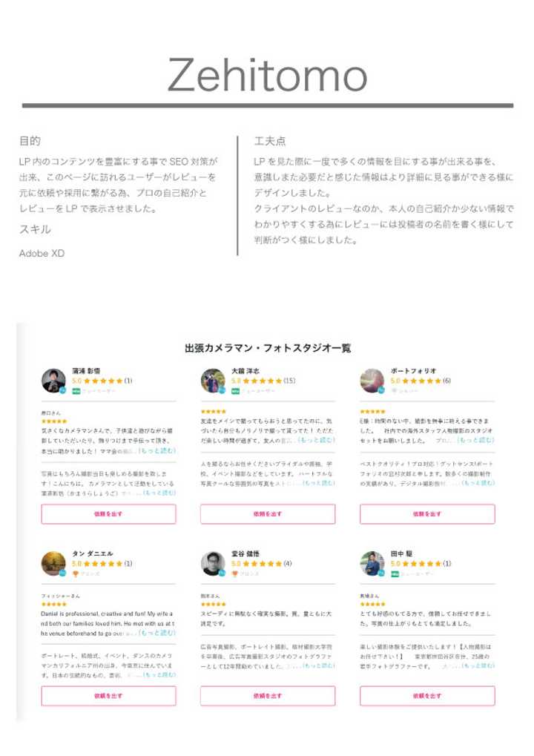
Task: Click 田中 聡's profile avatar
Action: coord(372,563)
